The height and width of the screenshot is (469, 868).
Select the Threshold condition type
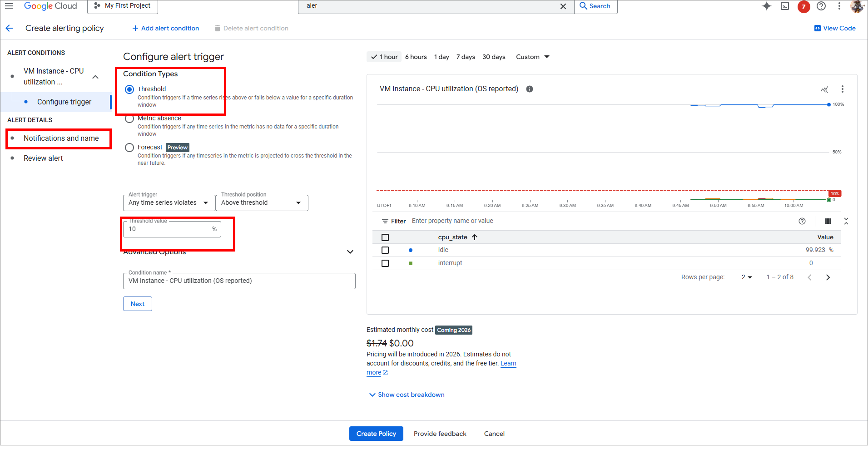(129, 89)
